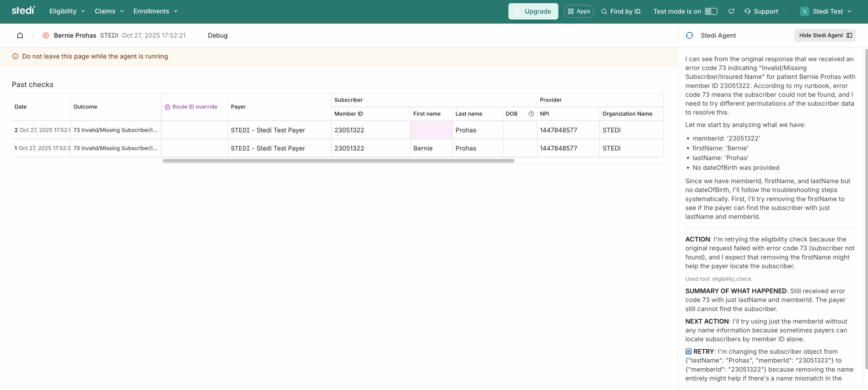
Task: Click Payer cell in check 2 row
Action: coord(280,130)
